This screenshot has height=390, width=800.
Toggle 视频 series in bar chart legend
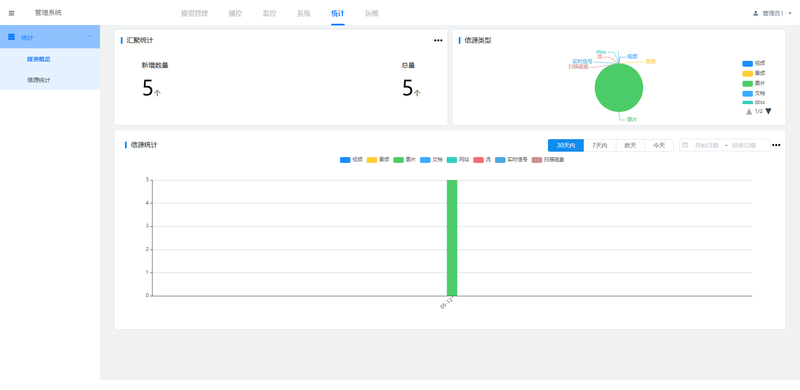(x=351, y=160)
